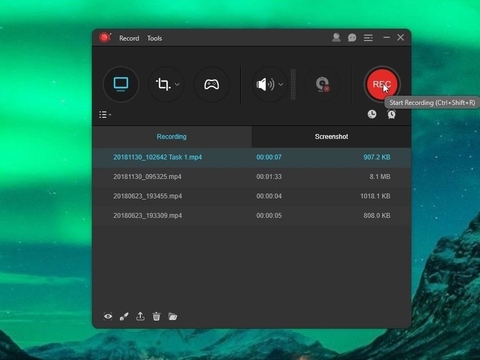480x360 pixels.
Task: Edit selected recording with brush icon
Action: (x=124, y=316)
